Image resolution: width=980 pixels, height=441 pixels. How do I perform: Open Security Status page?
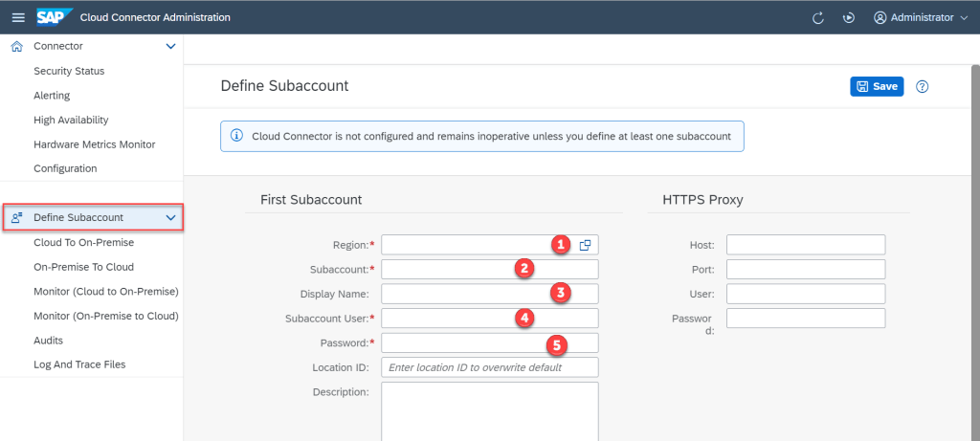(69, 71)
